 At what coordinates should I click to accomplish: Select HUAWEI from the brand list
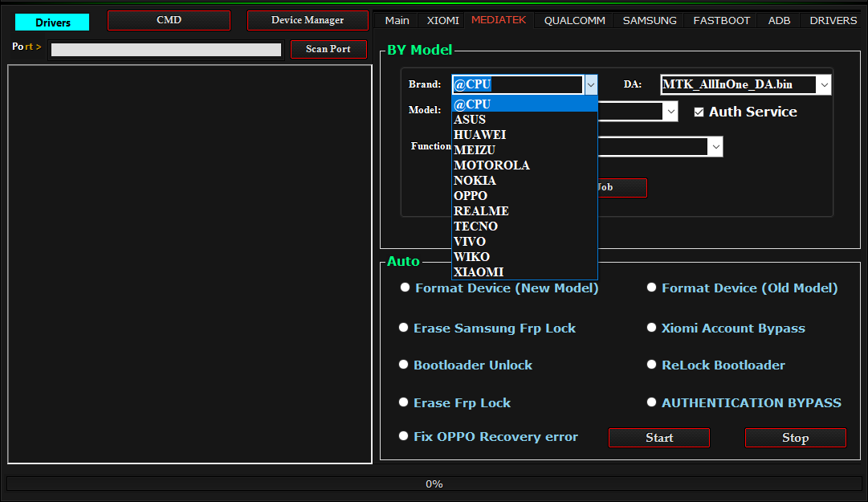click(525, 134)
